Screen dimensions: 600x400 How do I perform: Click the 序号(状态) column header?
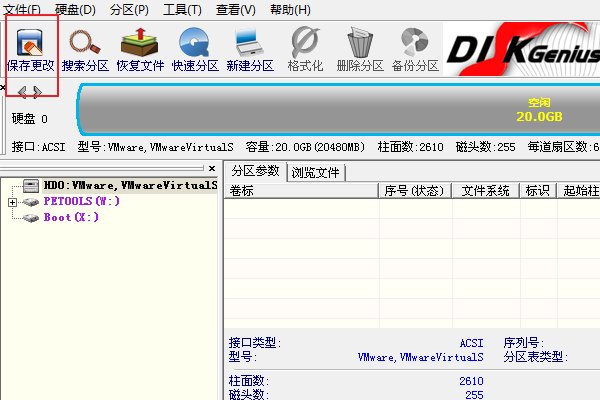coord(415,191)
